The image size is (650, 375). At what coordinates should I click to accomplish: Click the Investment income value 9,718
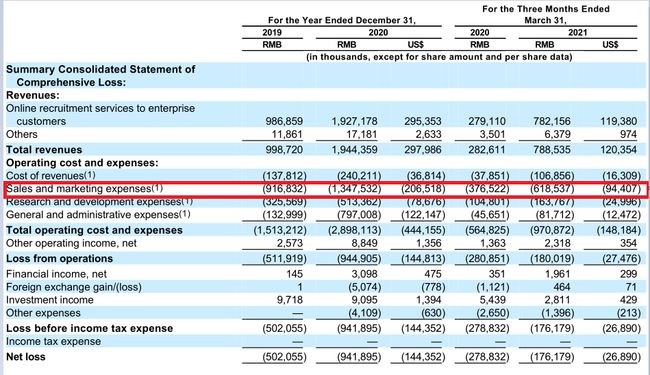(290, 300)
